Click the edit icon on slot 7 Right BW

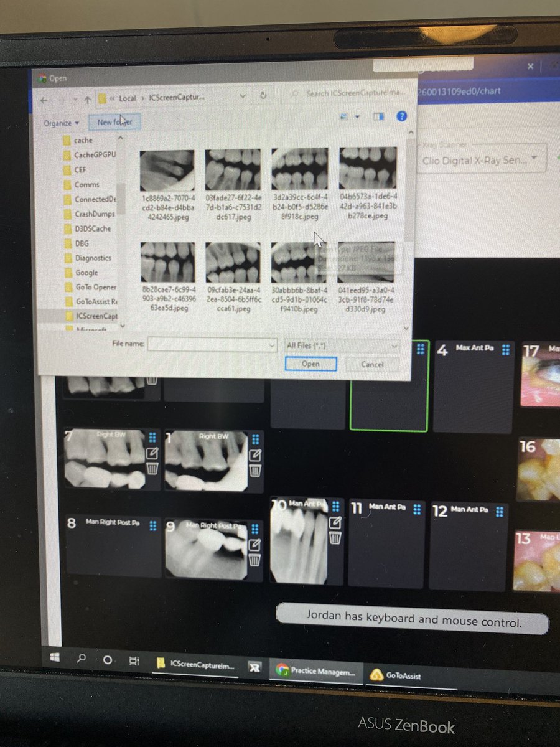click(x=152, y=454)
